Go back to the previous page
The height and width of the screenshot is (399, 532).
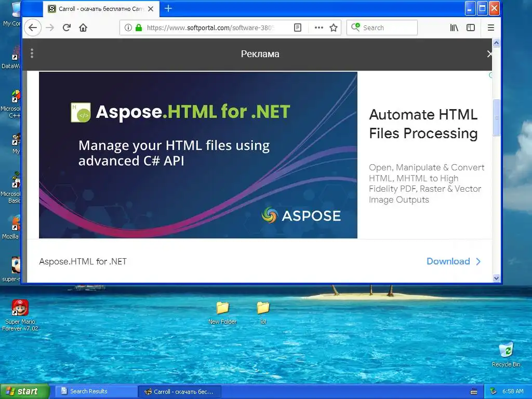pos(33,28)
